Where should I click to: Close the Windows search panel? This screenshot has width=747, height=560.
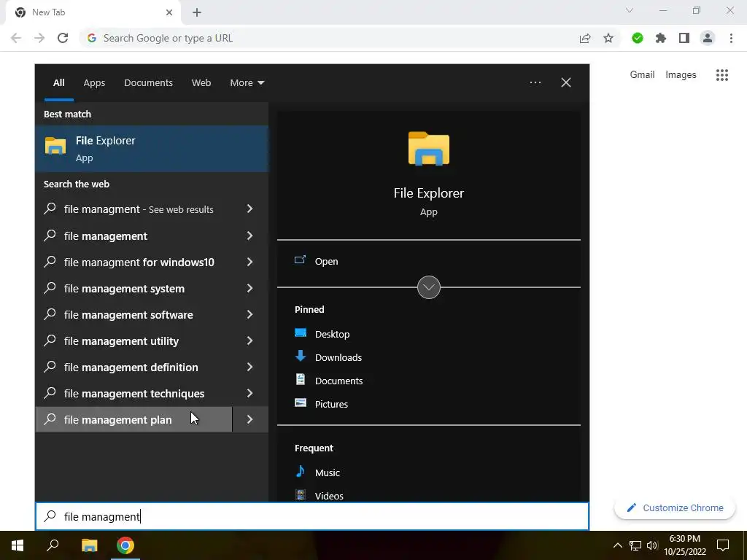tap(566, 82)
